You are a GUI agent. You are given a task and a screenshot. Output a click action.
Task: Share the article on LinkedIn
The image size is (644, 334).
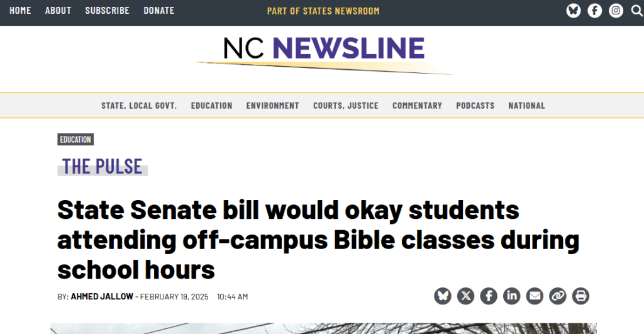click(x=511, y=296)
